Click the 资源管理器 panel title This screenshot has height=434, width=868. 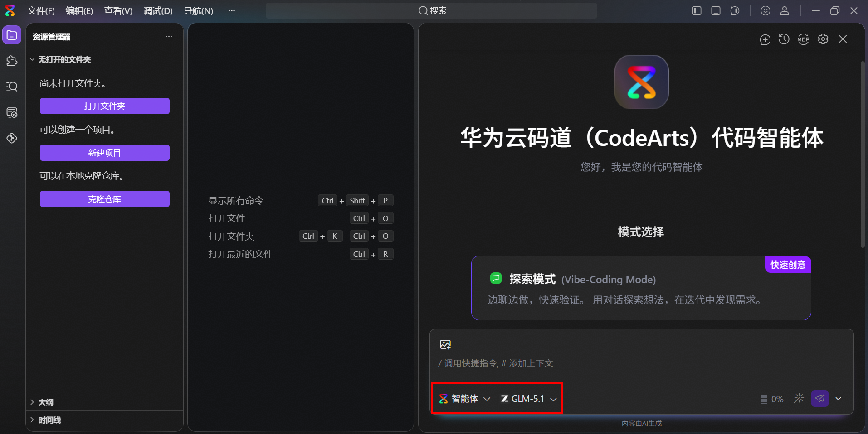52,37
